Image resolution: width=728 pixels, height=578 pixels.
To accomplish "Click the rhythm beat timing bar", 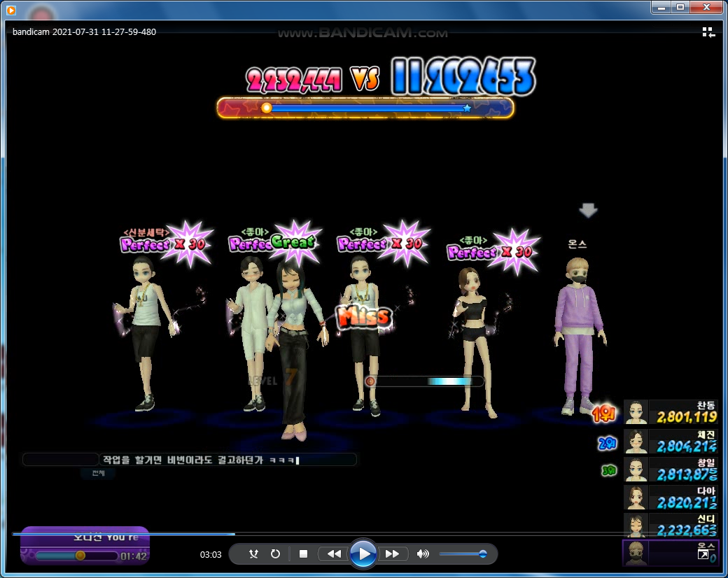I will (424, 381).
